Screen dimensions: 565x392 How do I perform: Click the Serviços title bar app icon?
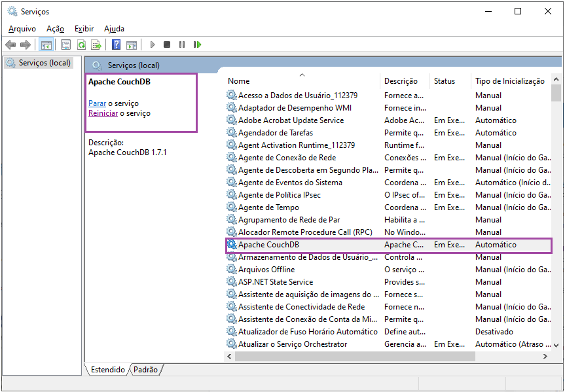click(12, 12)
